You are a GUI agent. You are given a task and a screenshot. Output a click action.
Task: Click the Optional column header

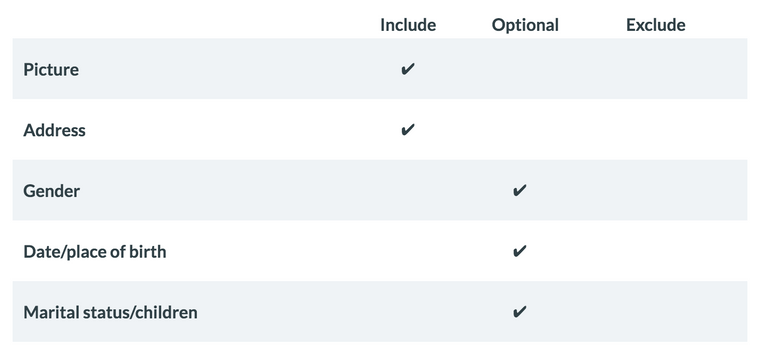click(525, 25)
